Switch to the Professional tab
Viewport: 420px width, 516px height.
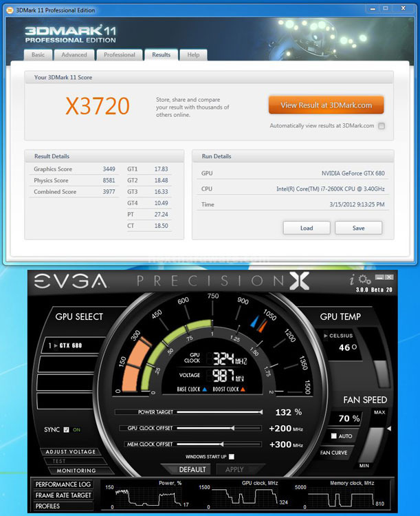pos(120,54)
